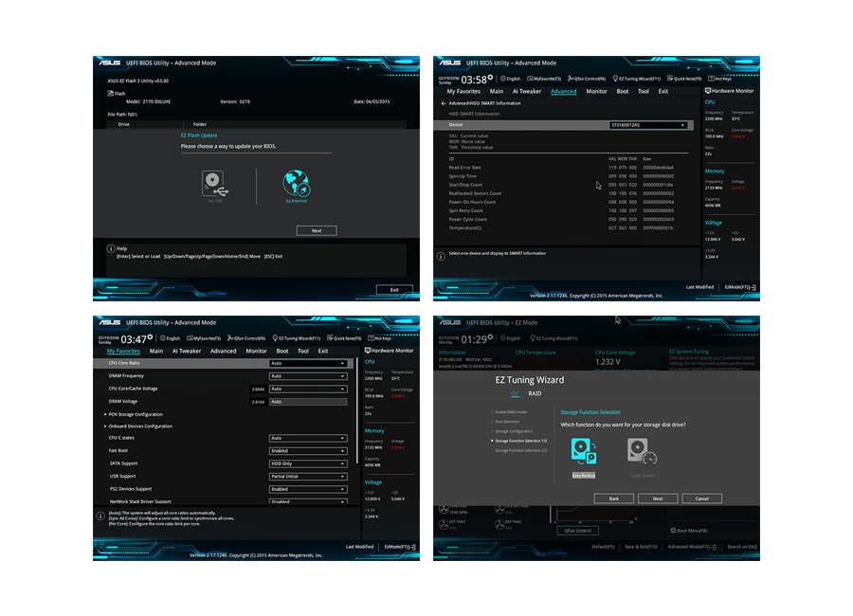Open Quick Note(F9) on the 03:47 screen
This screenshot has height=616, width=853.
coord(344,338)
